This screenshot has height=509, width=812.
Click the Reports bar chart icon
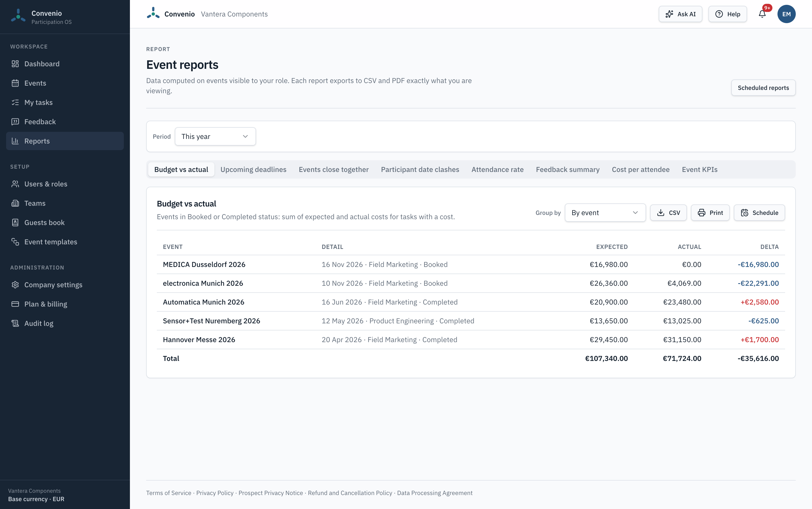pyautogui.click(x=15, y=141)
